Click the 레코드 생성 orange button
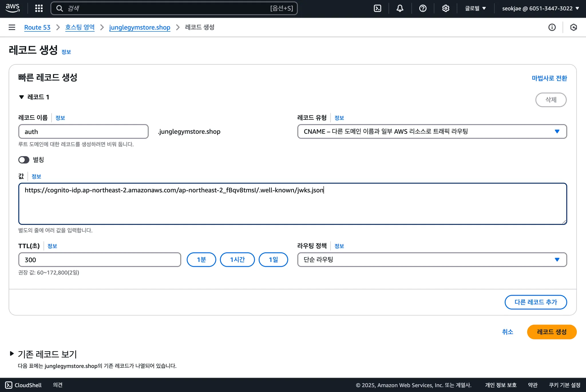586x392 pixels. tap(551, 332)
